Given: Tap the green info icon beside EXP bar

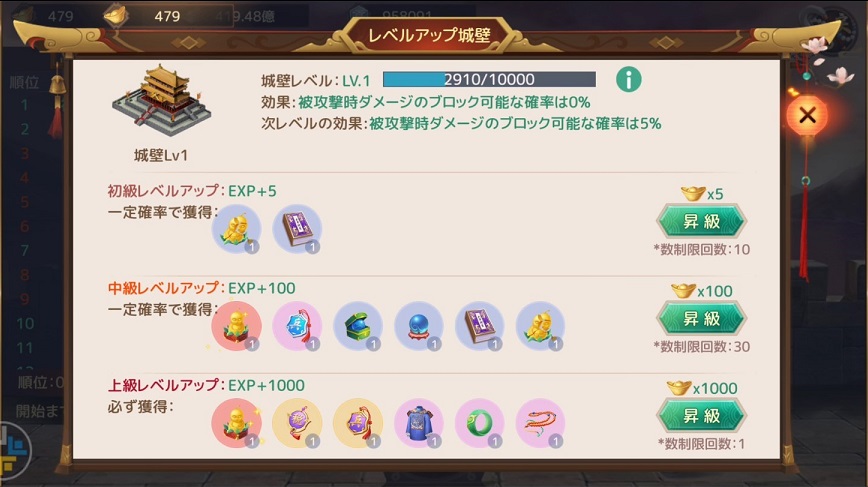Looking at the screenshot, I should point(628,80).
